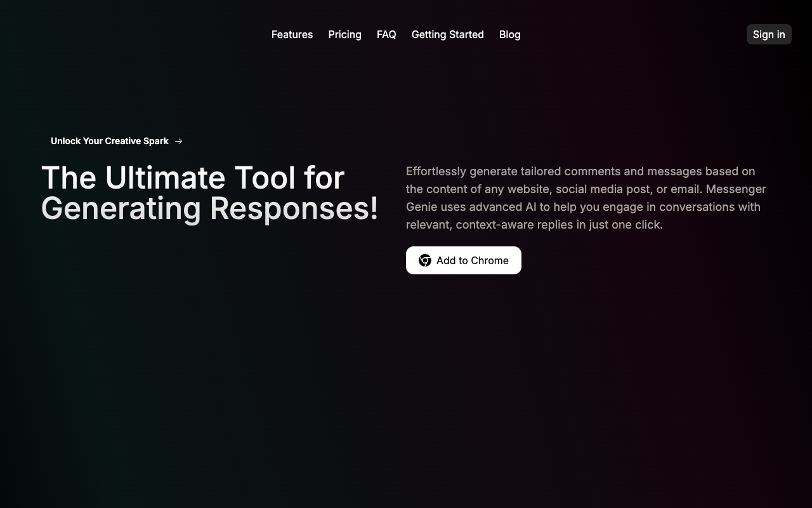Viewport: 812px width, 508px height.
Task: Click the heading "The Ultimate Tool for"
Action: click(193, 178)
